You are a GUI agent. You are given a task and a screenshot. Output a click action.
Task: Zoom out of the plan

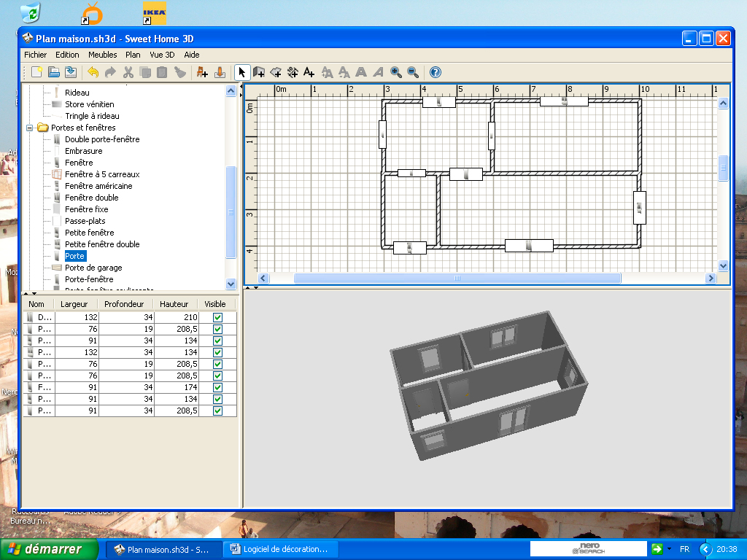coord(413,72)
